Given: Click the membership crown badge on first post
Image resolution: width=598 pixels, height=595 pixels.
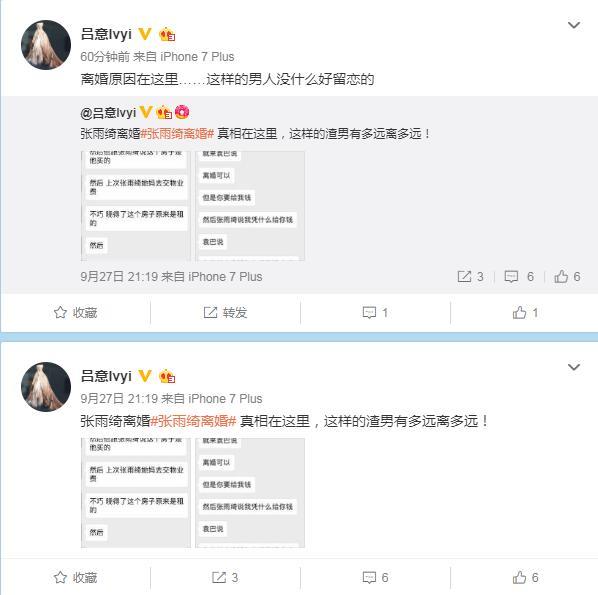Looking at the screenshot, I should (x=167, y=34).
